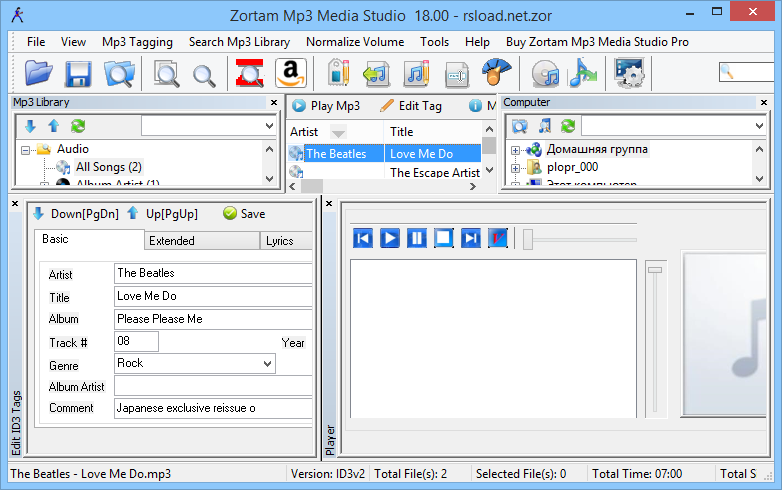Switch to the Extended tab
The image size is (782, 490).
point(202,241)
